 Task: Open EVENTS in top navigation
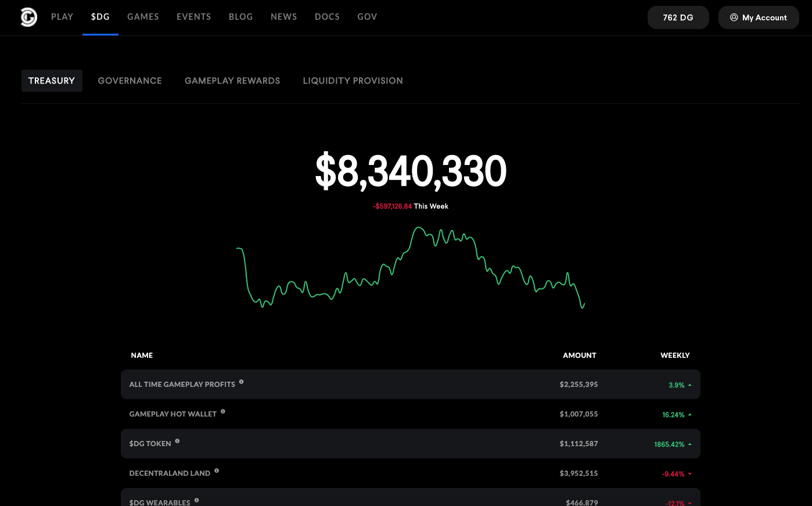tap(194, 17)
